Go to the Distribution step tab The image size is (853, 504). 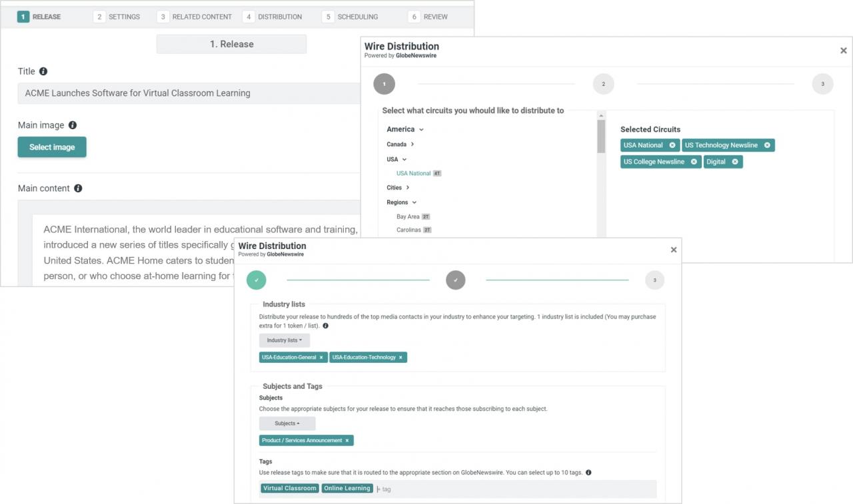click(273, 17)
